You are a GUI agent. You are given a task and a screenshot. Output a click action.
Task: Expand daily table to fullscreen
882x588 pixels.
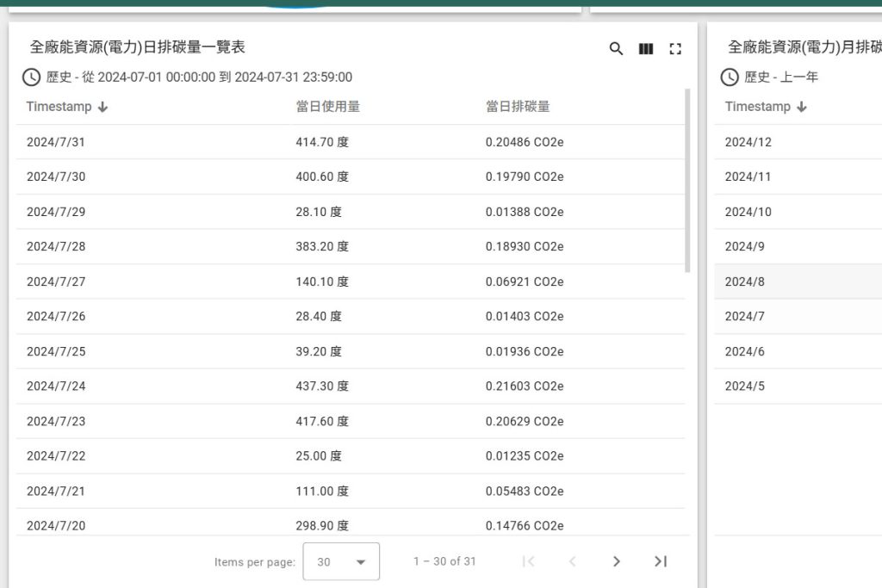tap(675, 49)
